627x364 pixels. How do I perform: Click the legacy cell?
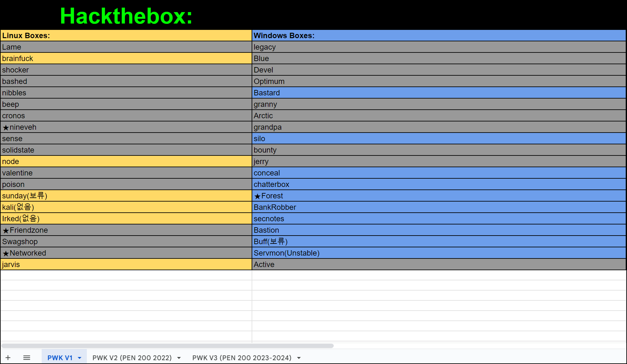tap(439, 47)
